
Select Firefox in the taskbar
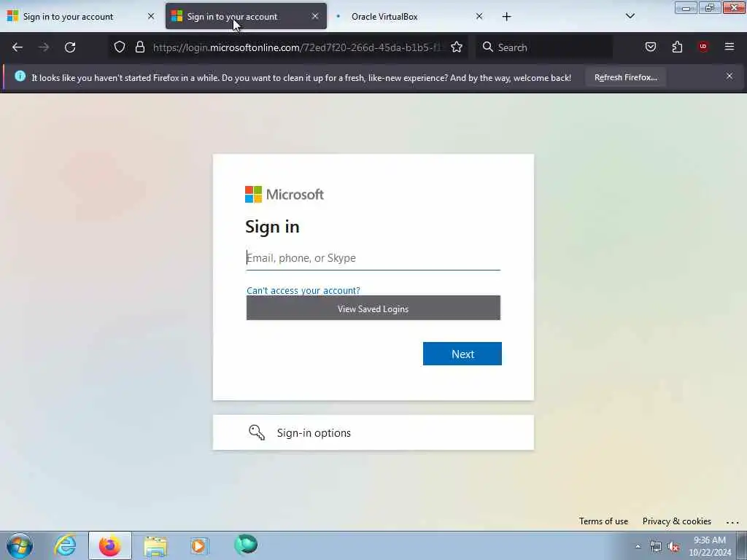click(109, 545)
